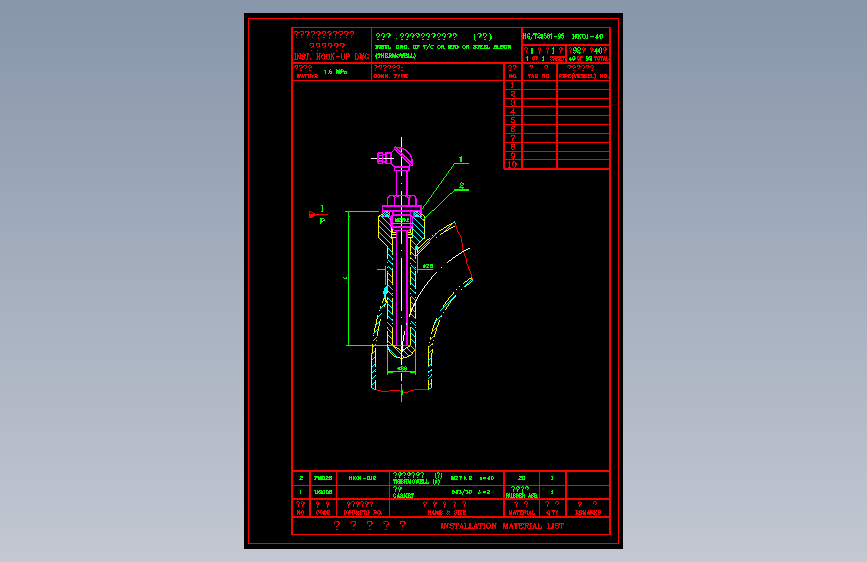
Task: Click callout number 1 on the drawing
Action: (461, 159)
